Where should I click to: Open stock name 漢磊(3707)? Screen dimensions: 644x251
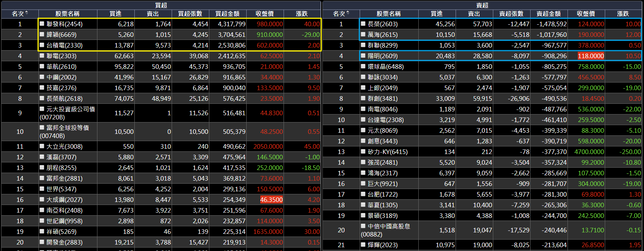point(61,157)
